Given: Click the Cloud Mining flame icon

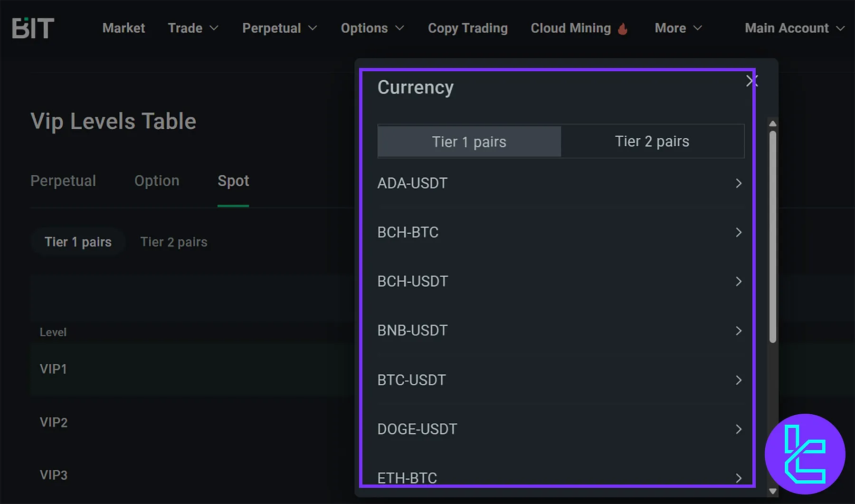Looking at the screenshot, I should tap(623, 29).
